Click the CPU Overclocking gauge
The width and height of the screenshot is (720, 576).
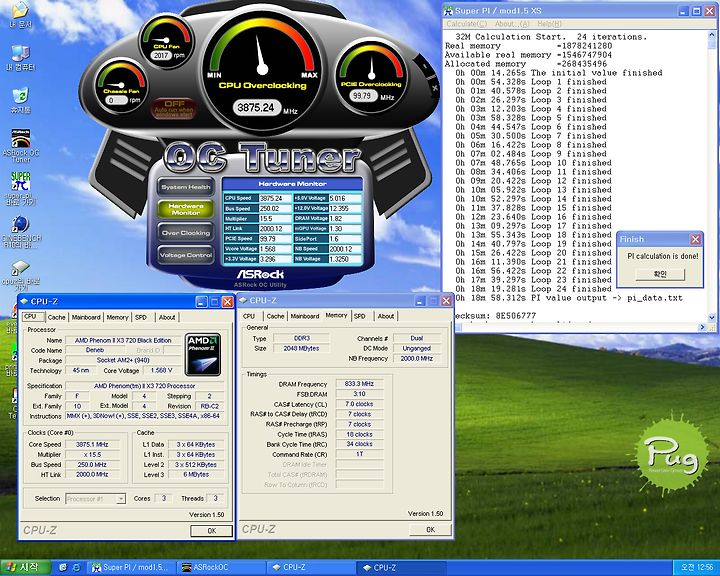(x=262, y=69)
